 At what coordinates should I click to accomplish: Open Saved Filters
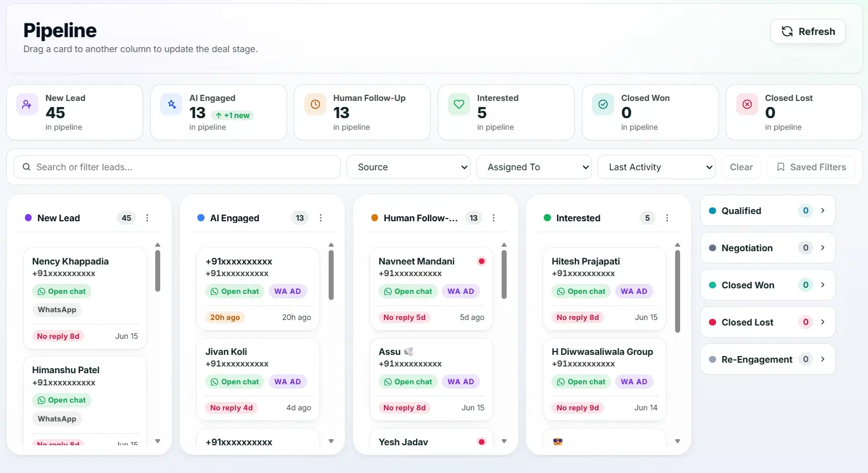click(x=811, y=167)
